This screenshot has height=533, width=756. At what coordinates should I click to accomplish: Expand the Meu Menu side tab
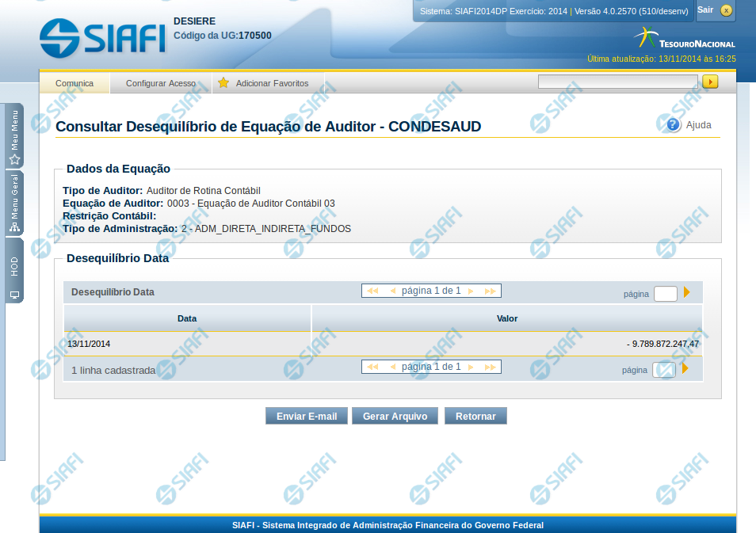(14, 136)
